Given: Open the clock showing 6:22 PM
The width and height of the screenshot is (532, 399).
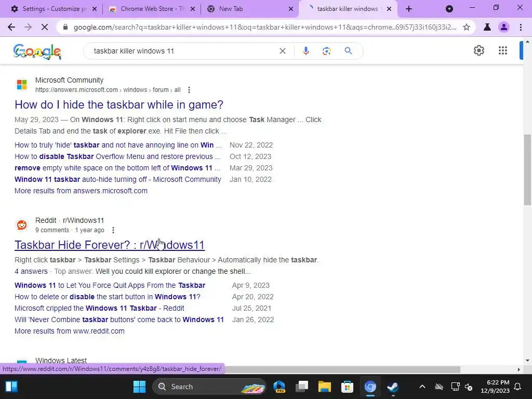Looking at the screenshot, I should pos(495,387).
